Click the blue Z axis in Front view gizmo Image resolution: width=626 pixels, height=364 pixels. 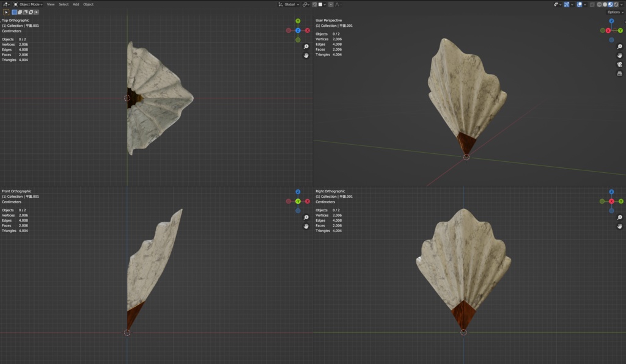click(298, 192)
